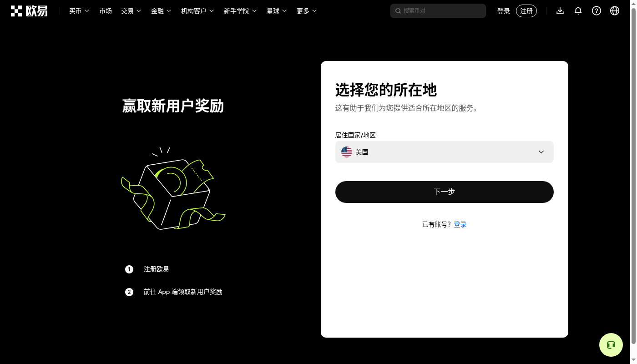
Task: Expand the 交易 menu
Action: pos(131,11)
